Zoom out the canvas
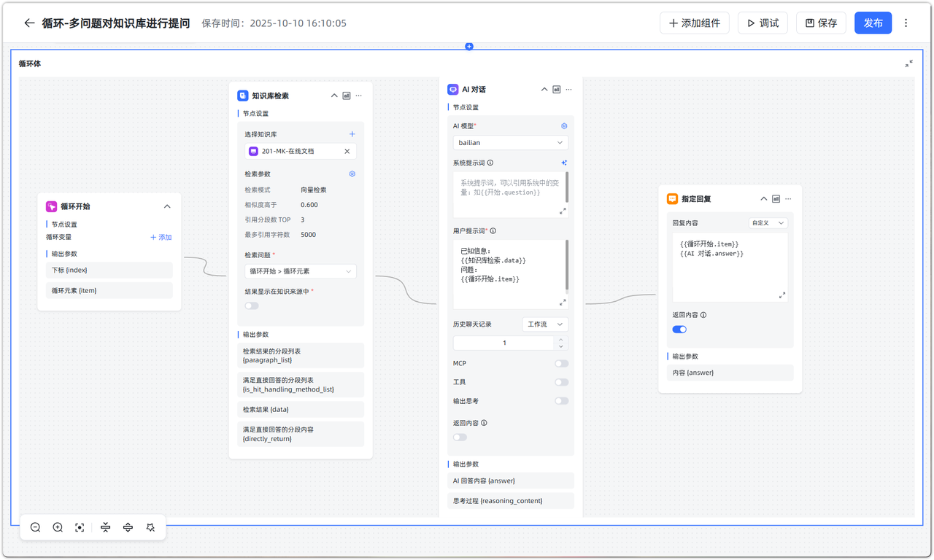 click(35, 527)
